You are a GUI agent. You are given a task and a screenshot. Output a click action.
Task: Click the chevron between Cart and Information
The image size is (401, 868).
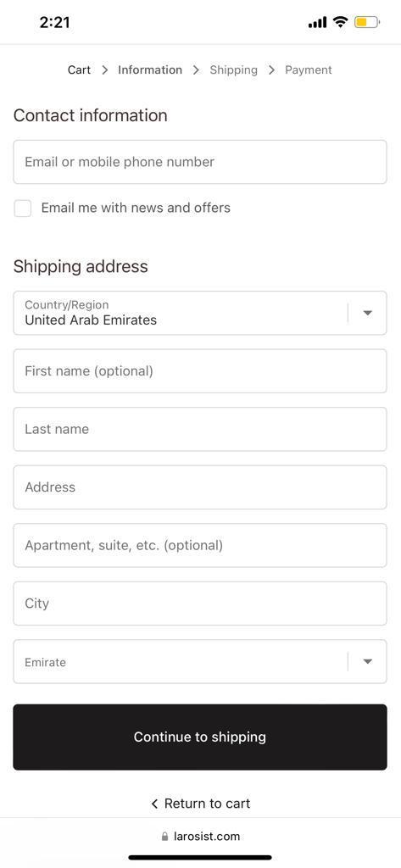tap(104, 70)
